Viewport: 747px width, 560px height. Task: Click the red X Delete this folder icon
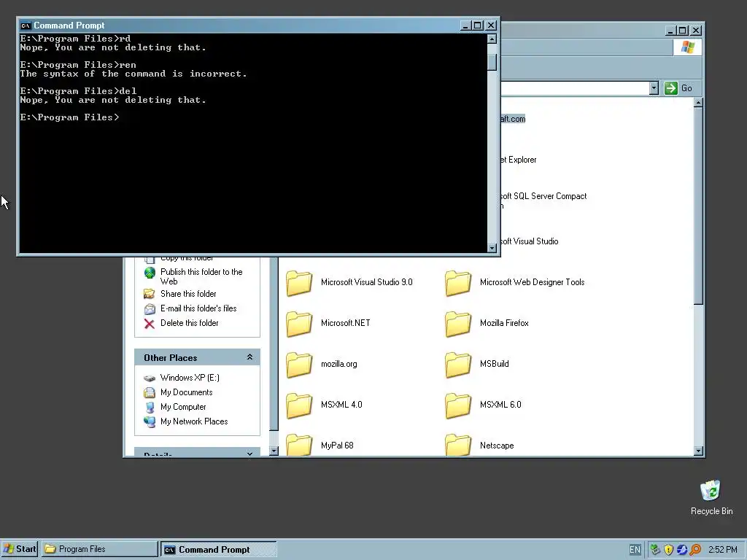tap(150, 324)
